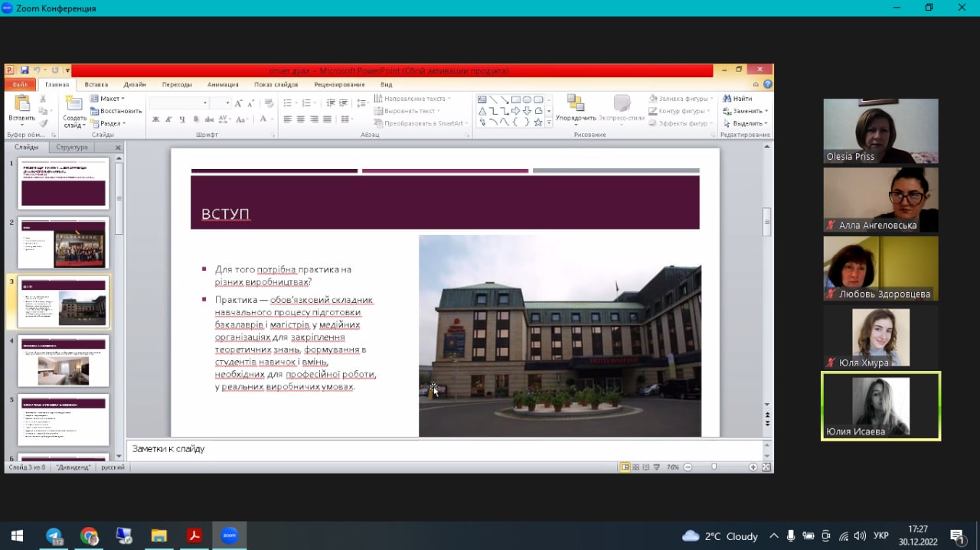This screenshot has width=980, height=550.
Task: Open the Вставка ribbon tab
Action: 96,84
